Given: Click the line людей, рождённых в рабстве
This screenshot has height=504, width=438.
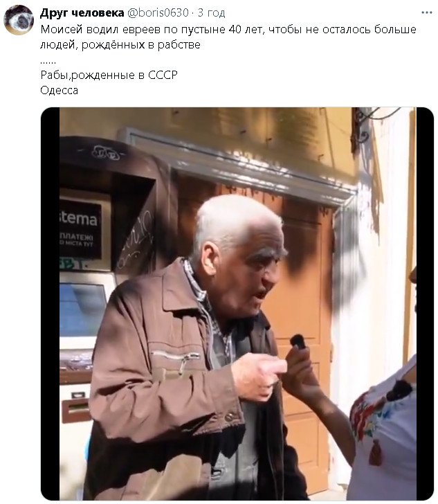Looking at the screenshot, I should point(120,44).
